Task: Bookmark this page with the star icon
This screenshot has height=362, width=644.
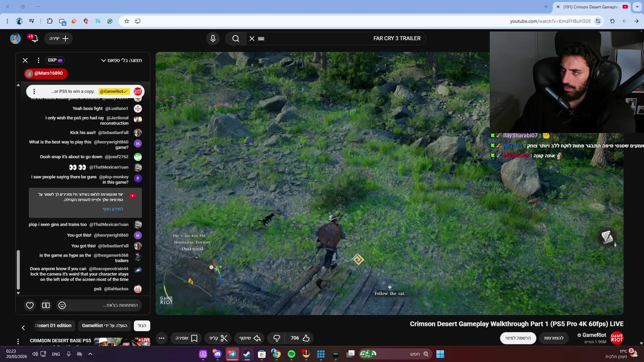Action: point(127,21)
